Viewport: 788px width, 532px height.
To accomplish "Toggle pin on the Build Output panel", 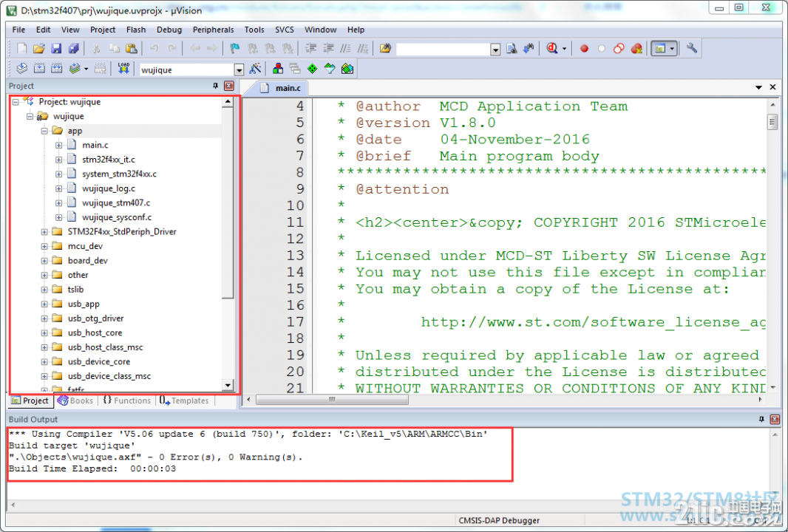I will (x=761, y=419).
